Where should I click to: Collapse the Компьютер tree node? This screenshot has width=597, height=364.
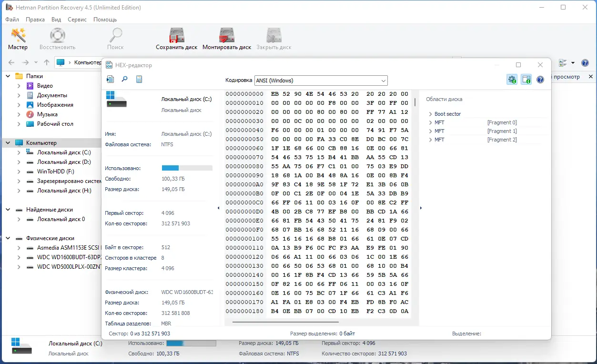8,143
